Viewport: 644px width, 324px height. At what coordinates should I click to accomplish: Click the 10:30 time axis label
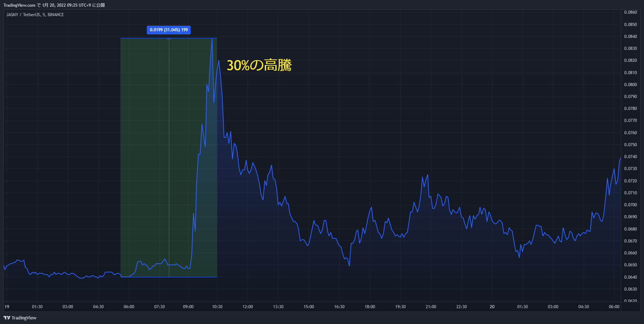(217, 307)
